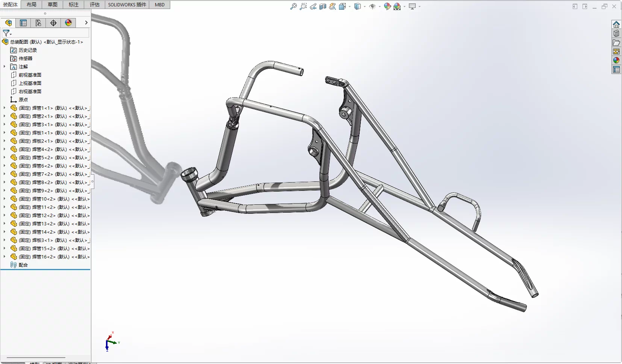Open the Design Library task pane icon

pyautogui.click(x=616, y=33)
